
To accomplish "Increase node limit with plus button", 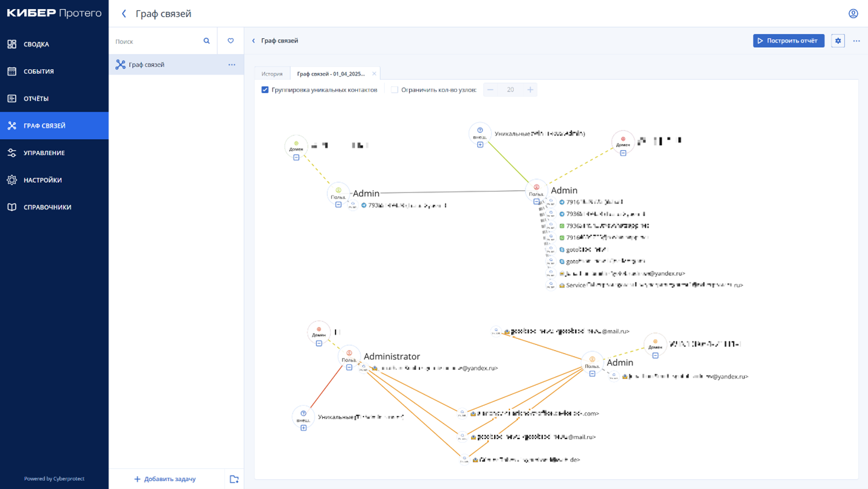I will tap(530, 90).
